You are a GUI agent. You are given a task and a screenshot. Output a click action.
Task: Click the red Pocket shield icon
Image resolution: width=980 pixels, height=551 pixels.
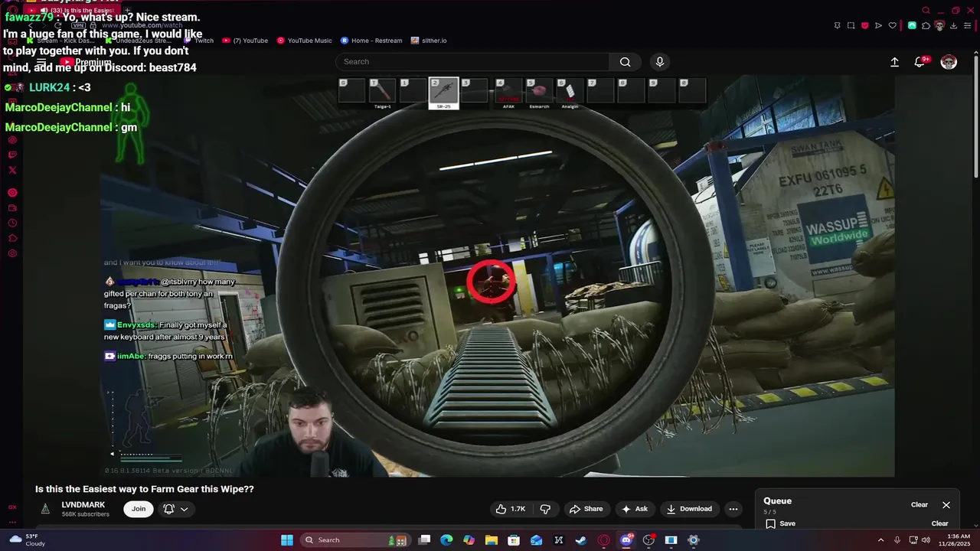[864, 25]
